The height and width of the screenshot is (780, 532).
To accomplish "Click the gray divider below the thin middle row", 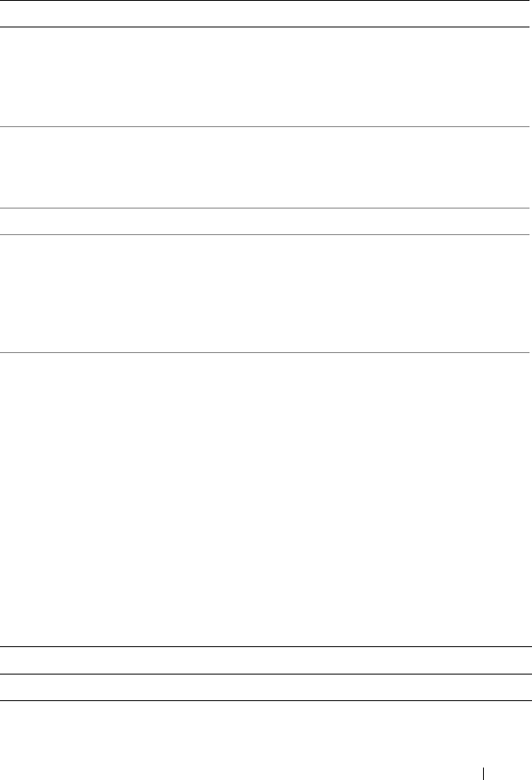I will click(x=266, y=233).
